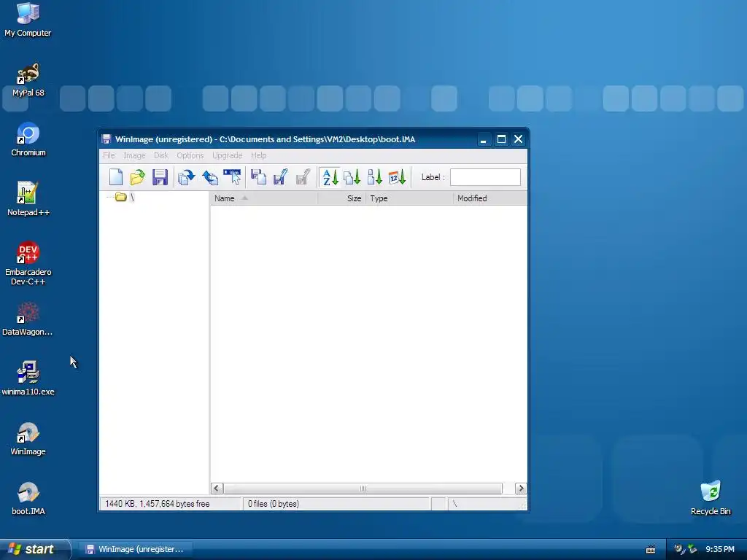Maximize the WinImage window
The height and width of the screenshot is (560, 747).
coord(501,139)
